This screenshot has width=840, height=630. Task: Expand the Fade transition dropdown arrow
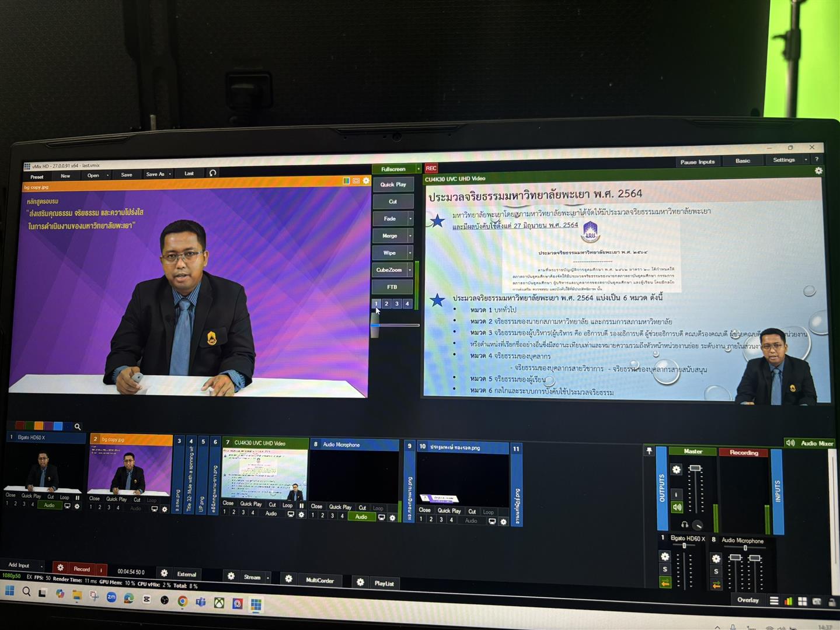point(410,219)
